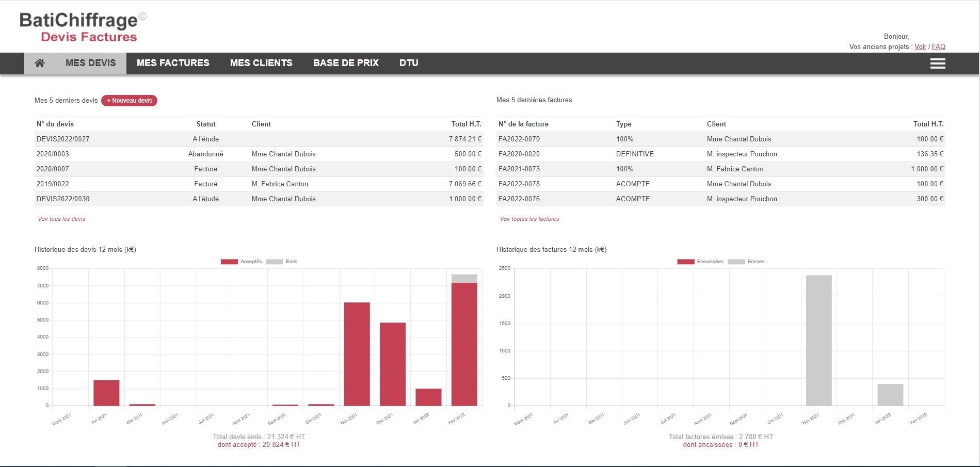This screenshot has height=467, width=980.
Task: Go to the home page icon
Action: (x=40, y=63)
